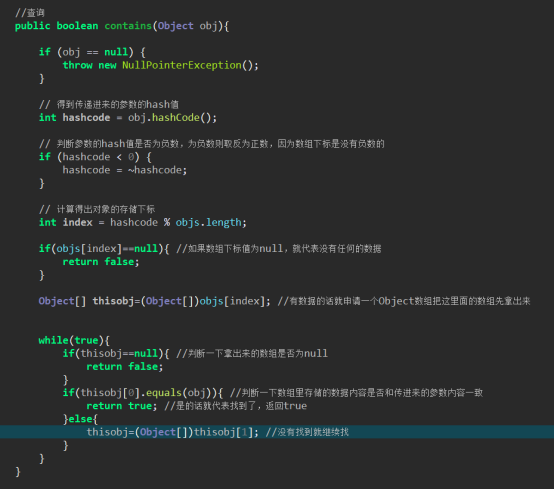Viewport: 554px width, 490px height.
Task: Click 'if(thisobj==null){' condition
Action: 116,353
